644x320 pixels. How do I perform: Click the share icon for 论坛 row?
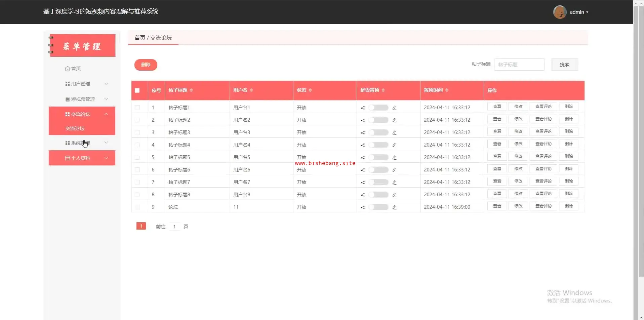(363, 207)
